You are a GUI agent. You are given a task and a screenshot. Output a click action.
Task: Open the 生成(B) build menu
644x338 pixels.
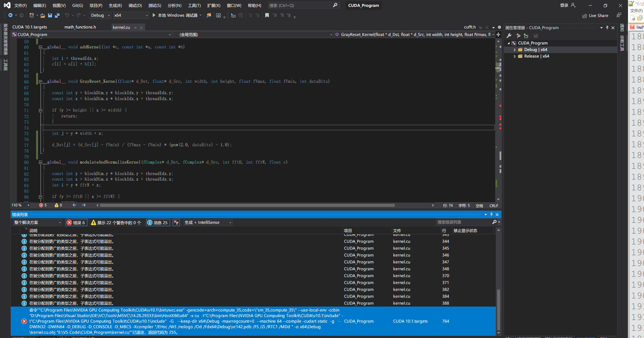click(115, 6)
